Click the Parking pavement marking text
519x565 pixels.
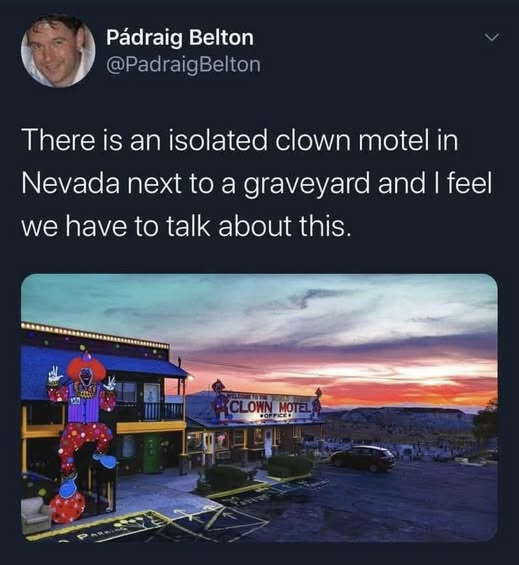[102, 532]
